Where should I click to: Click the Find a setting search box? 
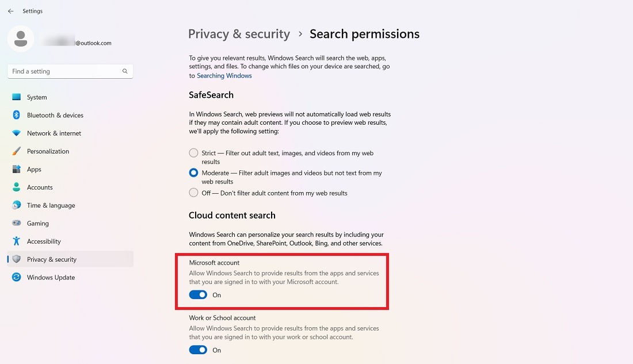64,71
